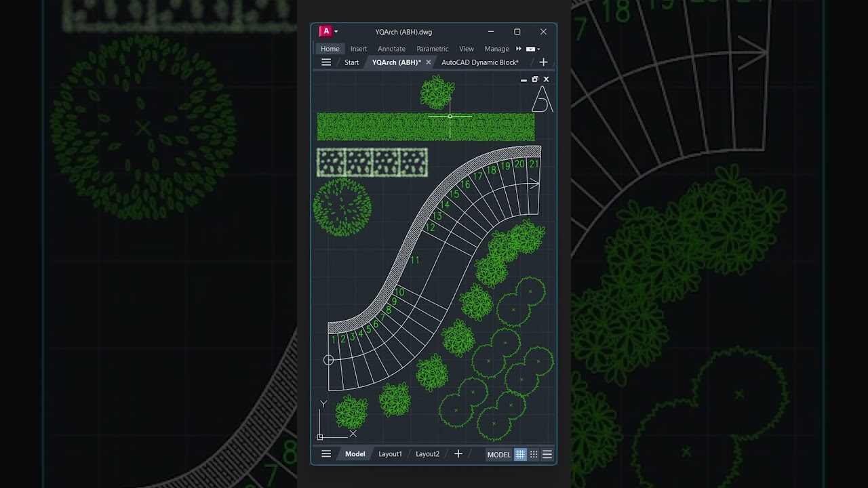868x488 pixels.
Task: Open the View ribbon tab
Action: coord(467,49)
